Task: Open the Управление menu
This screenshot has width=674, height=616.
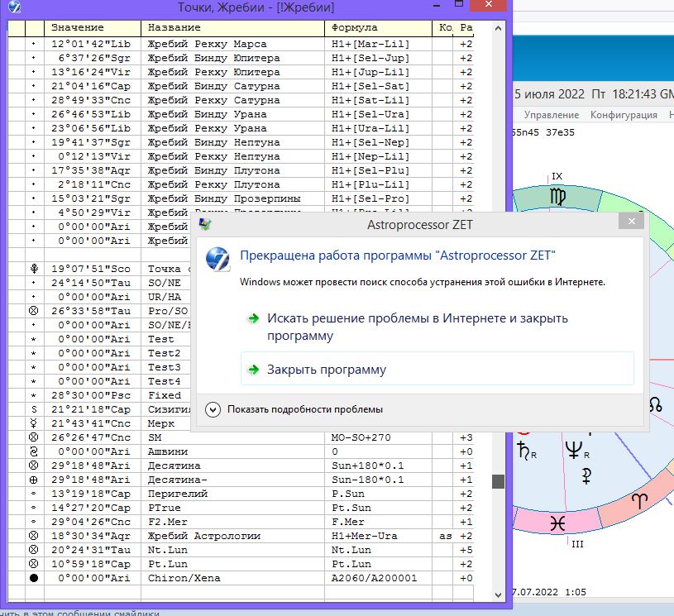Action: pyautogui.click(x=551, y=115)
